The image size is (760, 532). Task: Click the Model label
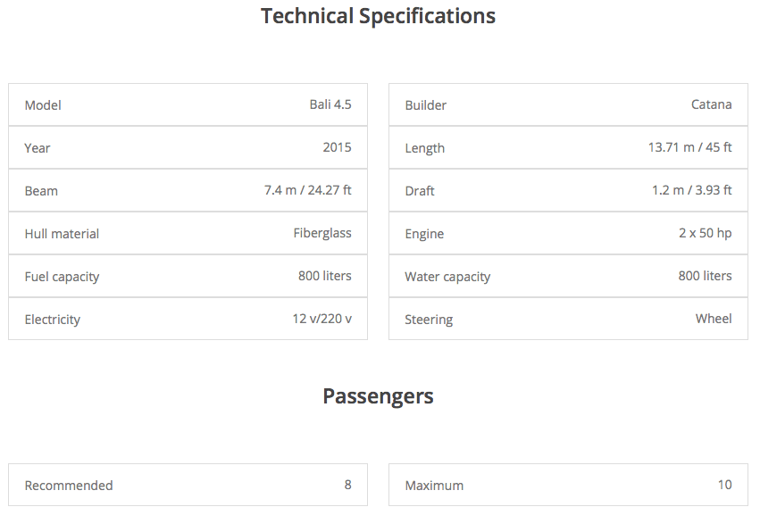tap(43, 105)
